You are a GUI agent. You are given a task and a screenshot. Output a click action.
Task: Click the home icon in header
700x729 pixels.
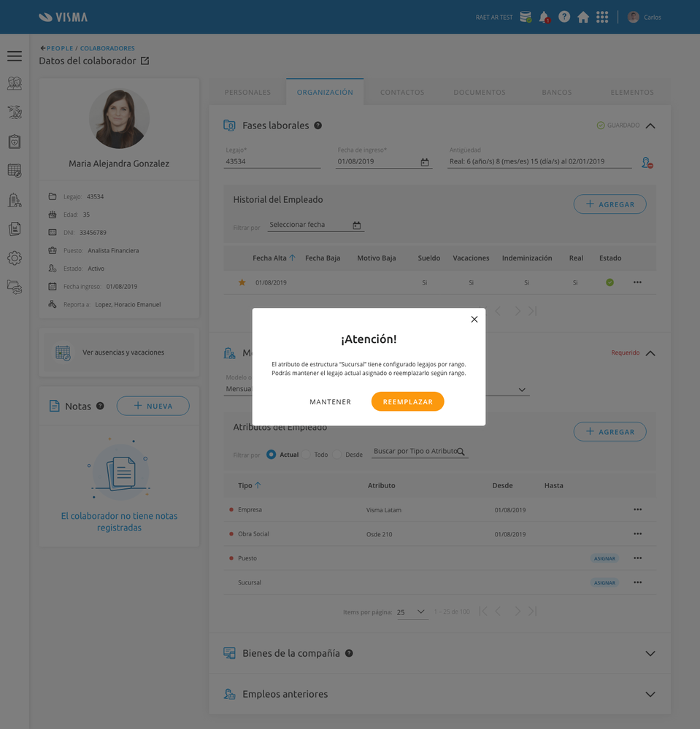582,18
